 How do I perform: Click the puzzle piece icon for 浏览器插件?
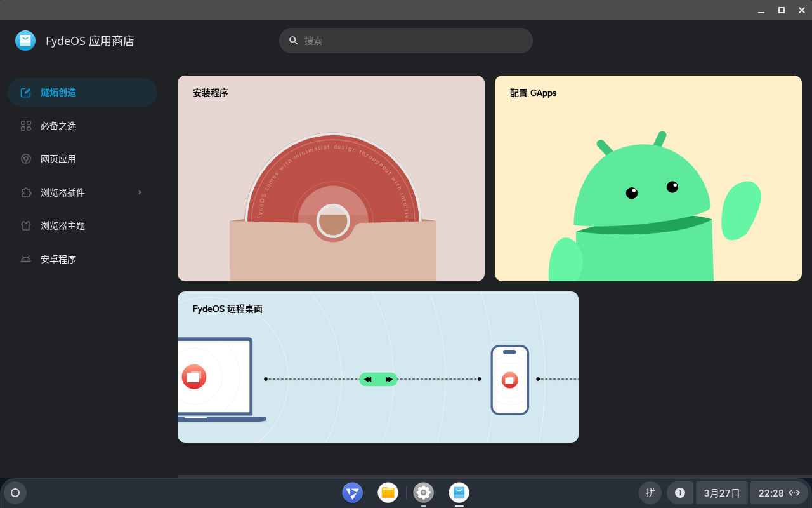tap(26, 192)
